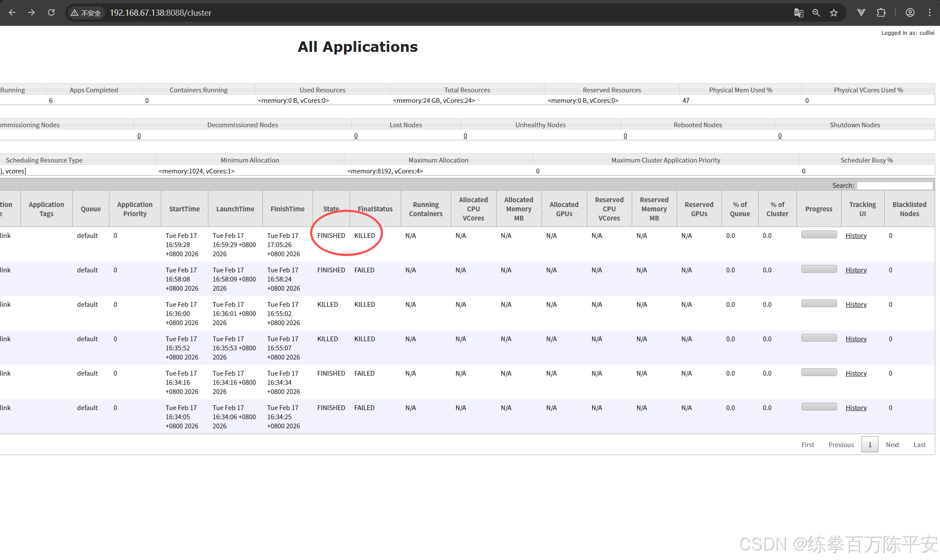Open History link of first application
Screen dimensions: 940x560
pos(856,235)
